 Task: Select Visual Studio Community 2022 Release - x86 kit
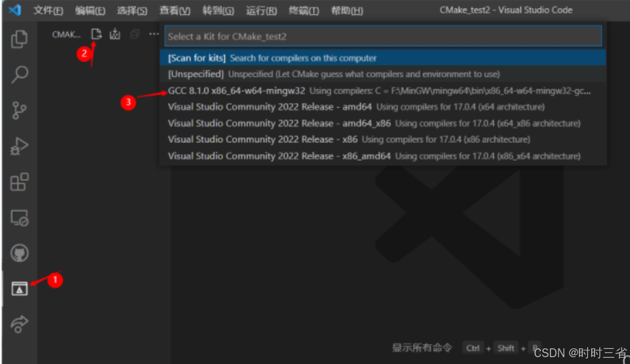pos(383,139)
